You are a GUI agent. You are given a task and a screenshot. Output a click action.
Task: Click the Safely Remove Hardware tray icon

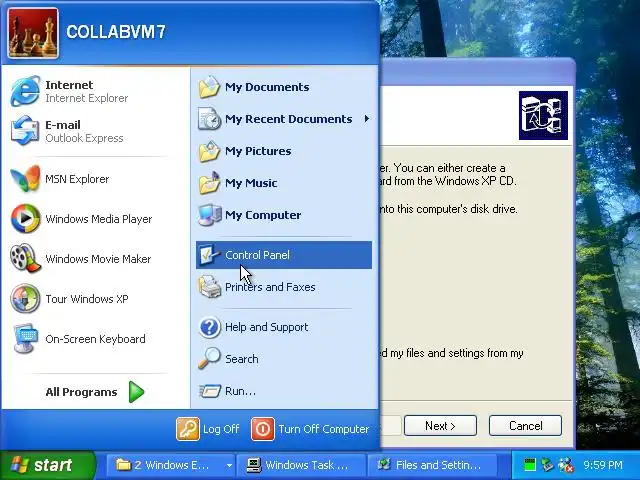pos(547,464)
